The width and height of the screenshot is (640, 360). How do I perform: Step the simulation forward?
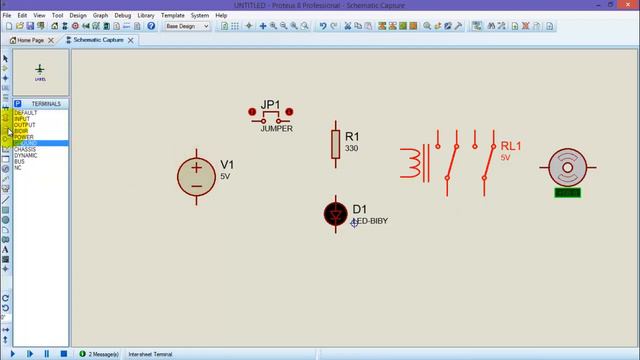point(30,354)
